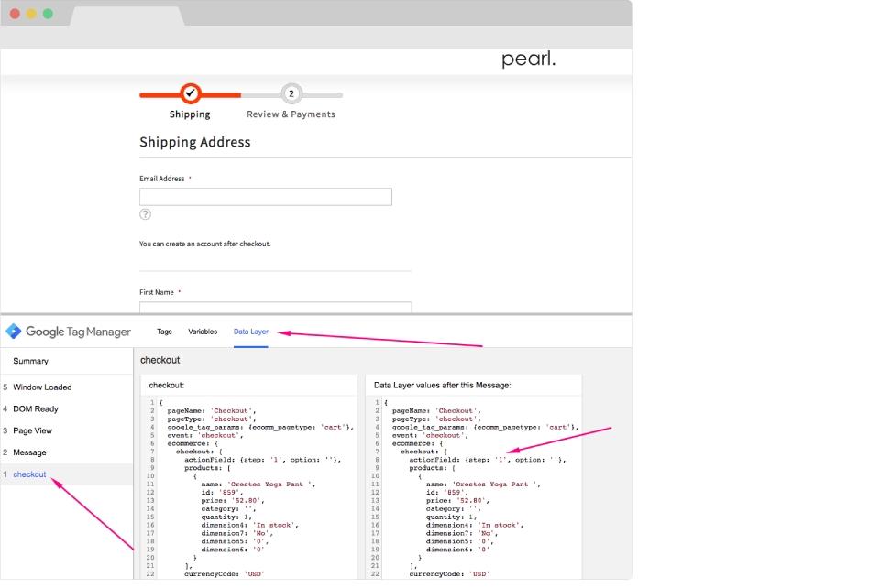Image resolution: width=880 pixels, height=588 pixels.
Task: Select the Message entry in sidebar
Action: coord(32,452)
